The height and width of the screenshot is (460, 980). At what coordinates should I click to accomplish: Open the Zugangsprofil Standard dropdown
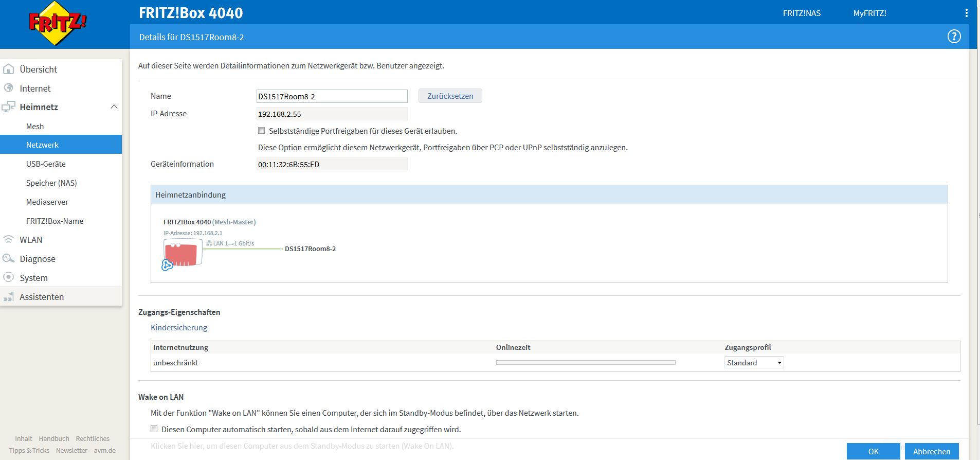coord(754,363)
